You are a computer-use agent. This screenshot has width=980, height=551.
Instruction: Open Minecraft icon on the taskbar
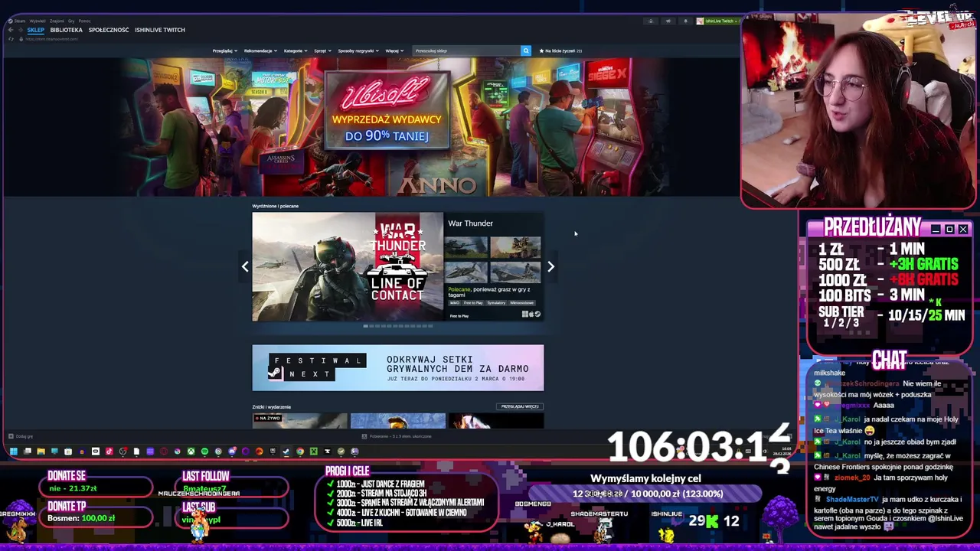click(314, 452)
